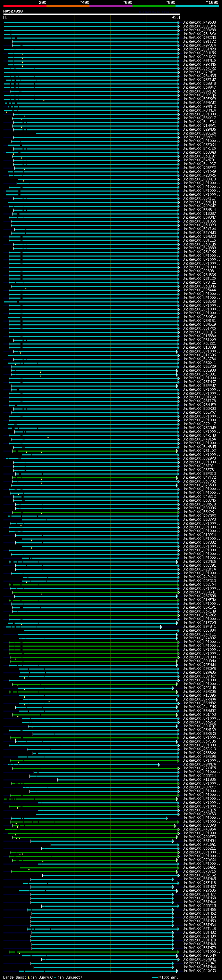This screenshot has height=980, width=222.
Task: Select hit UniRef100_Q9SCM3
Action: [199, 38]
